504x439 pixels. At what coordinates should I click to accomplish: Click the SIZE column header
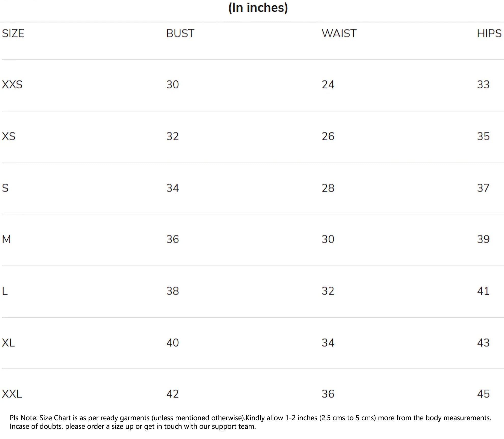pos(13,34)
